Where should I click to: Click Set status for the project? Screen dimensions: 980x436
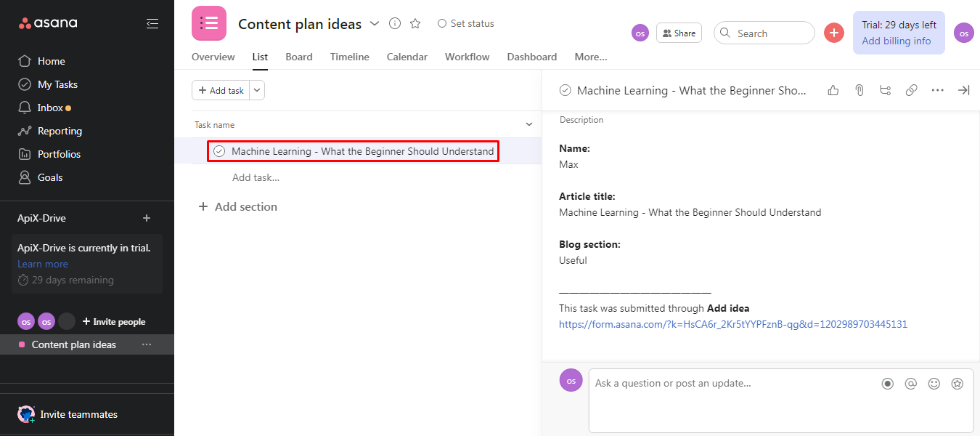point(465,23)
